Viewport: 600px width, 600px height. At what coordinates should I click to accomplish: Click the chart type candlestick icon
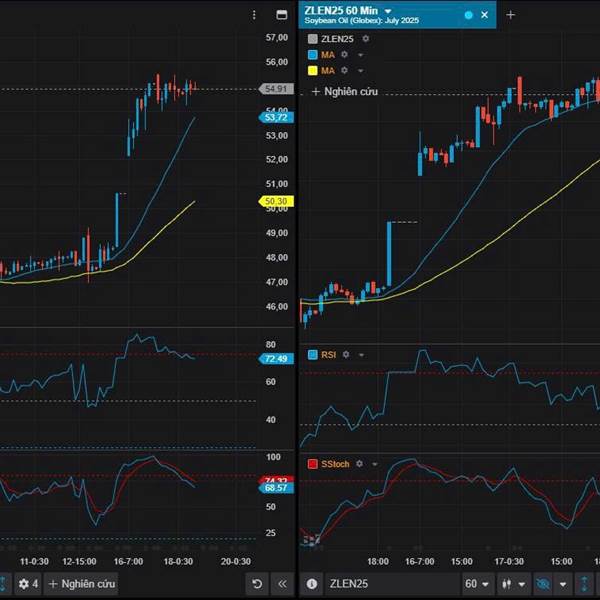(507, 584)
